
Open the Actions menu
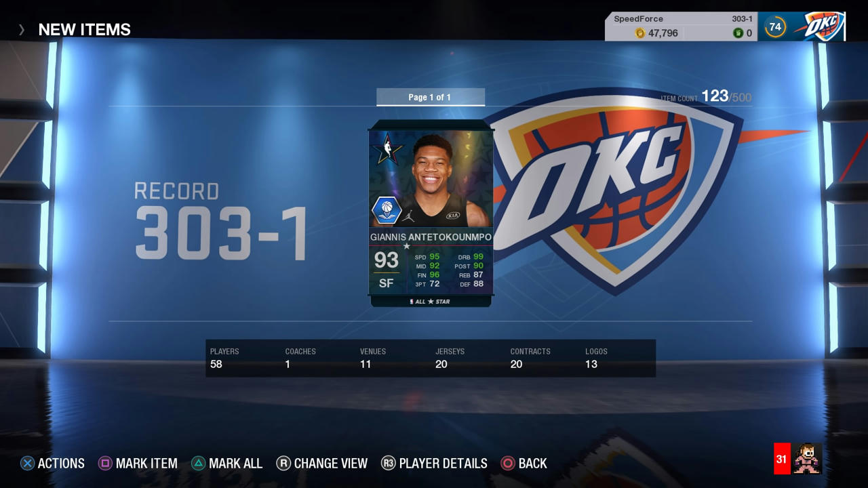click(52, 464)
